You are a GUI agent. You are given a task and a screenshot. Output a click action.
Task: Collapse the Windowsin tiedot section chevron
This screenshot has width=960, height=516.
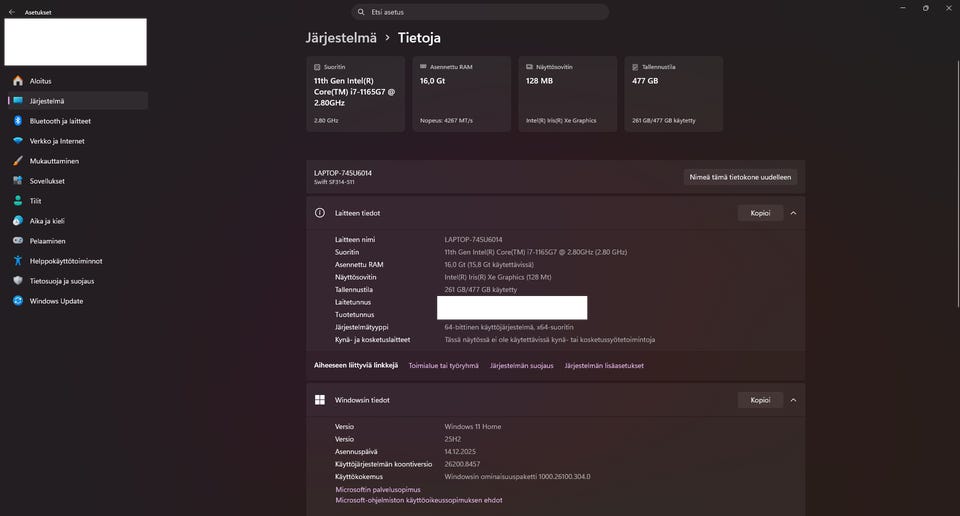[x=793, y=400]
